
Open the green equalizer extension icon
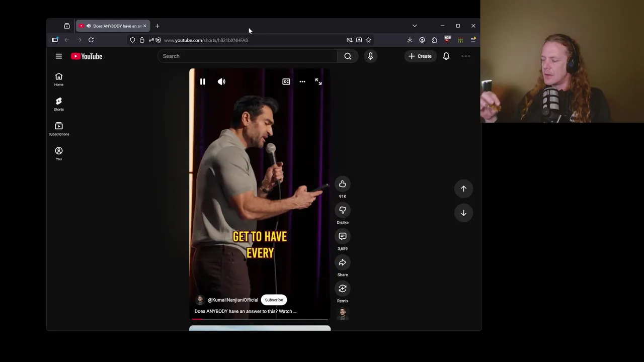(x=460, y=40)
